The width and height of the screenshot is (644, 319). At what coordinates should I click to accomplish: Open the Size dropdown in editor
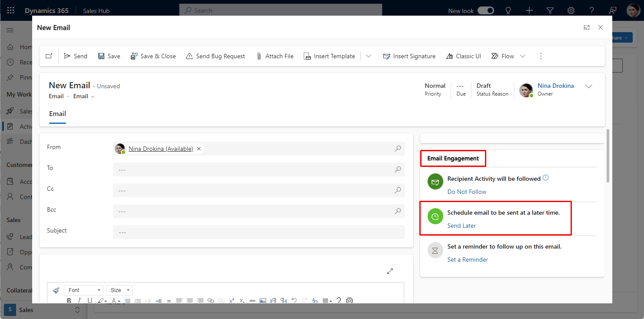pos(119,290)
